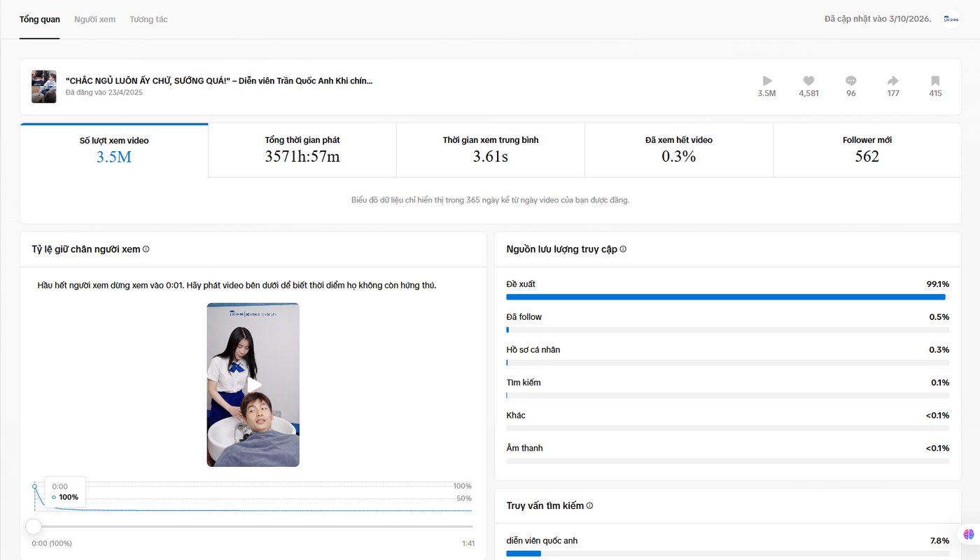Select the Số lượt xem video metric card
Viewport: 980px width, 560px height.
[114, 150]
